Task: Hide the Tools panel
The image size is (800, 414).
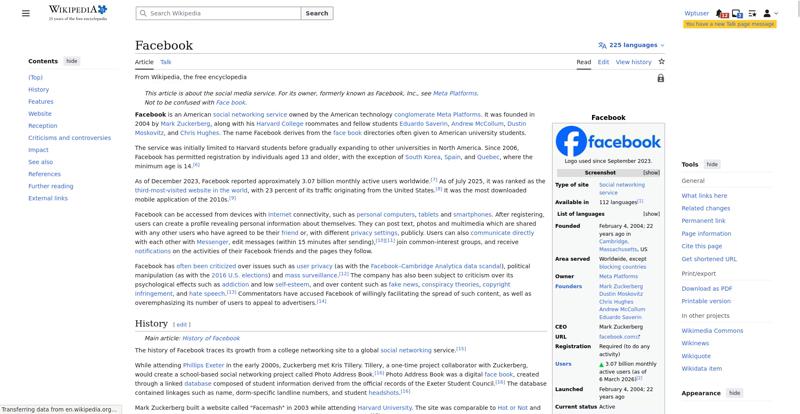Action: click(x=712, y=164)
